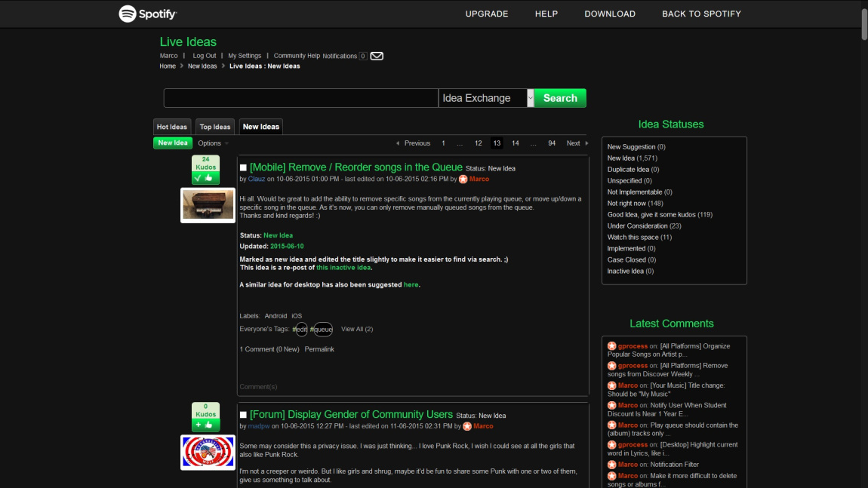The height and width of the screenshot is (488, 868).
Task: Click the Spotify logo in header
Action: click(x=148, y=14)
